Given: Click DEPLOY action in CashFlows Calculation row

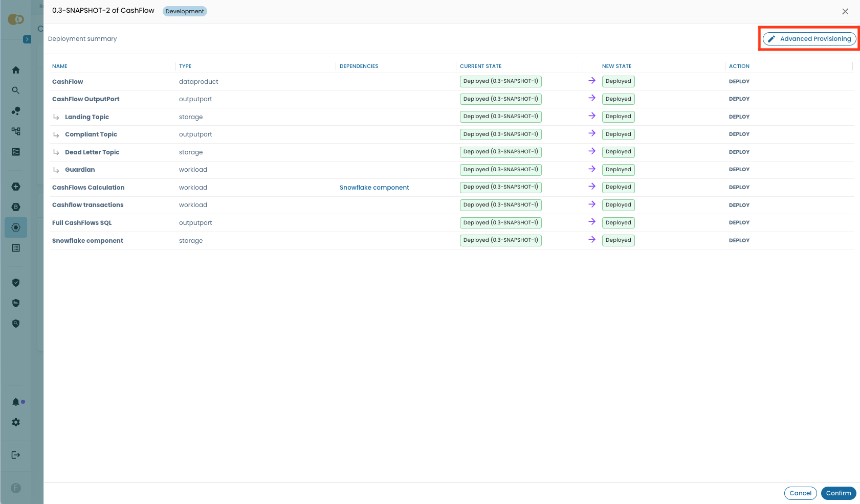Looking at the screenshot, I should click(x=739, y=188).
